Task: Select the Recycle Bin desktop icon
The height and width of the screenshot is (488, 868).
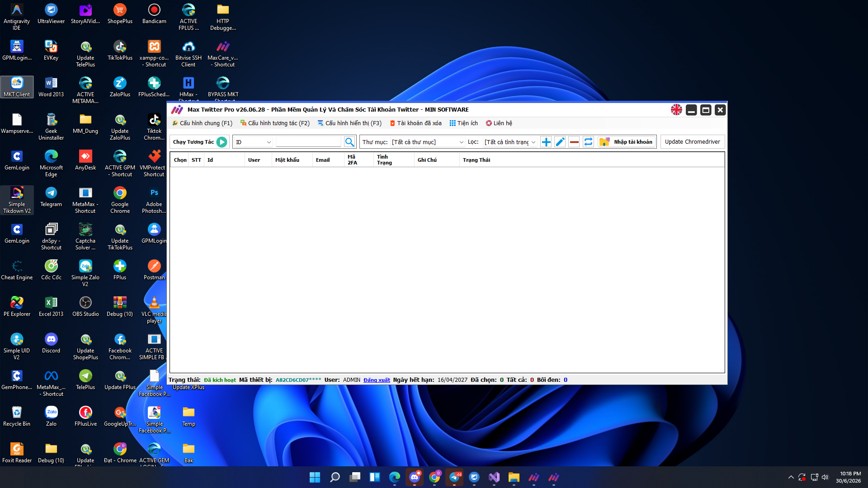Action: click(x=17, y=416)
